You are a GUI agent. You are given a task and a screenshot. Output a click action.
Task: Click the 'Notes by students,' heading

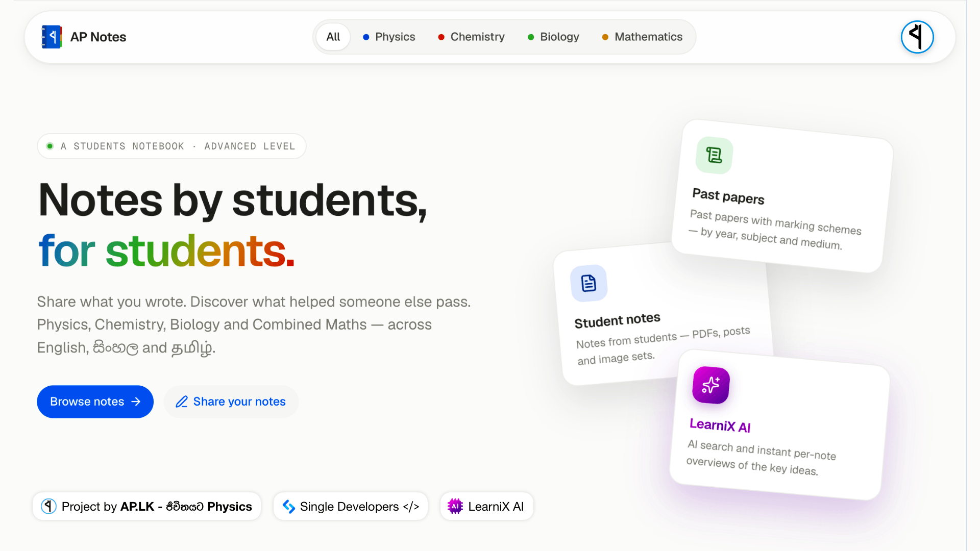click(233, 200)
